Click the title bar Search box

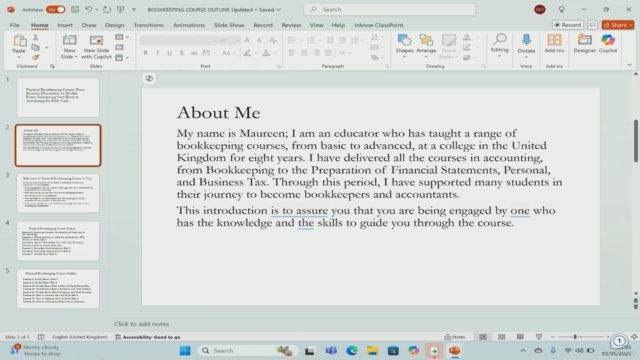pos(389,9)
